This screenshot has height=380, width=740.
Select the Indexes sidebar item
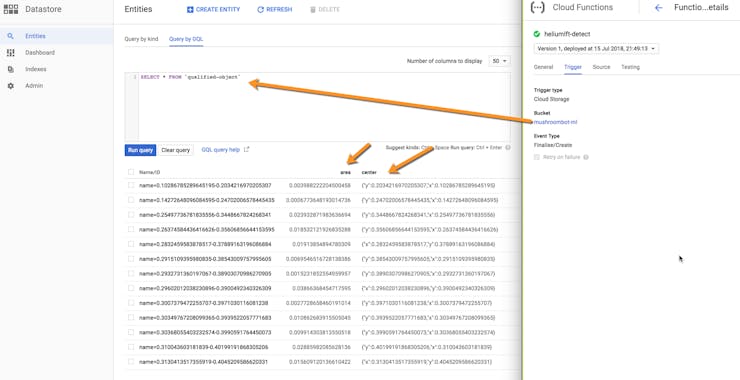pyautogui.click(x=57, y=69)
